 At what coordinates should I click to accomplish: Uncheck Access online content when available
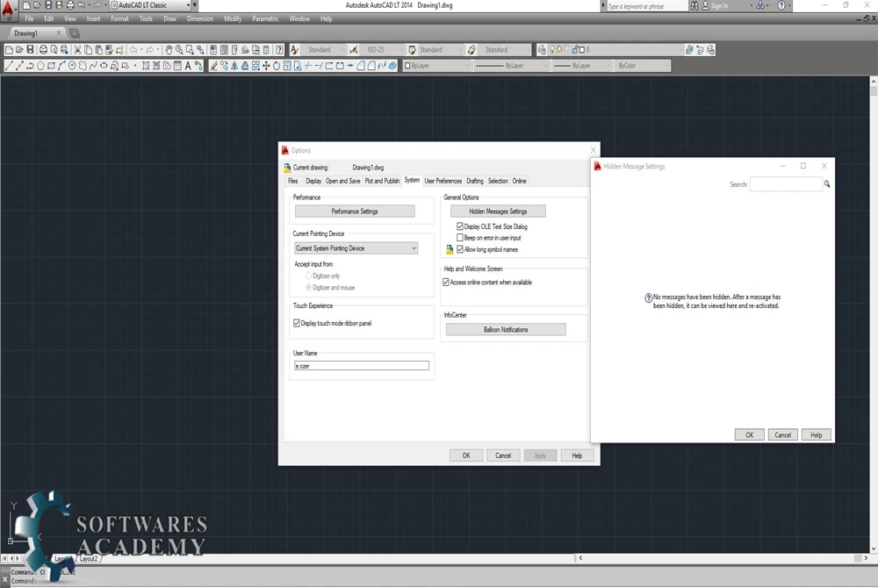coord(446,283)
